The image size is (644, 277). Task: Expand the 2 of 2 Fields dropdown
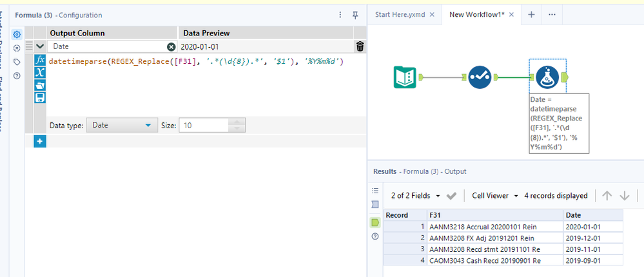pyautogui.click(x=416, y=195)
